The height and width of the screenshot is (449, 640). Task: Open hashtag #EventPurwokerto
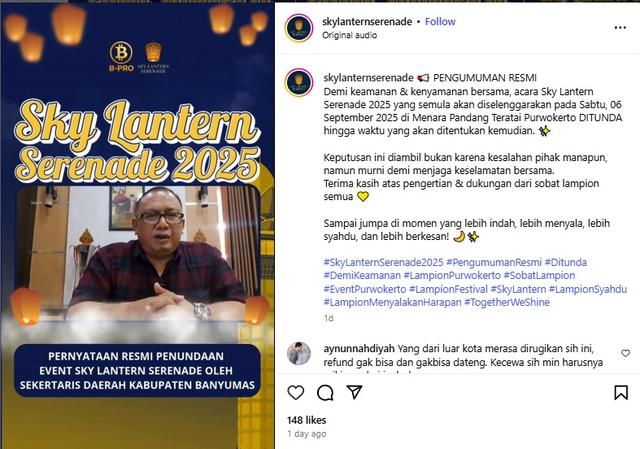(365, 289)
